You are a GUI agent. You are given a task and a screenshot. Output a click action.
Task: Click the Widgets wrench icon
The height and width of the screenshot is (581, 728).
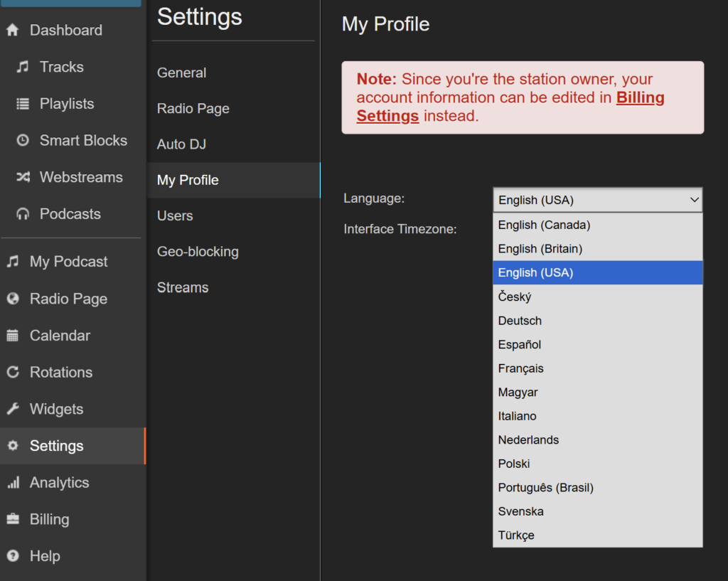tap(13, 409)
